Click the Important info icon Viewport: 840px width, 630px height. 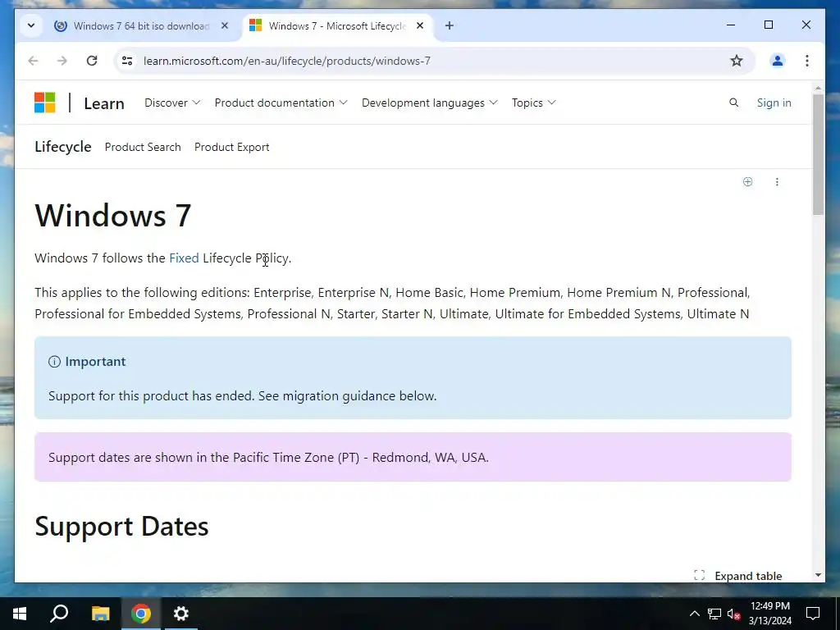(54, 362)
